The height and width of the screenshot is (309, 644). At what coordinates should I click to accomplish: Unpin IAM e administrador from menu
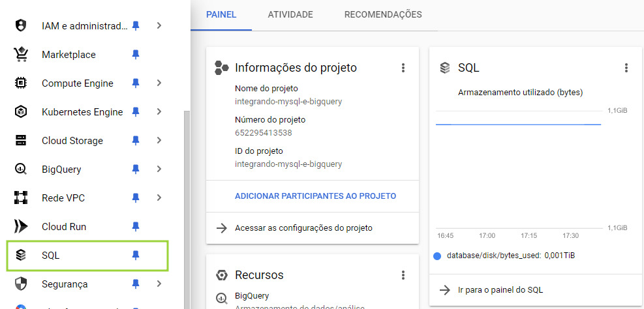(x=136, y=26)
